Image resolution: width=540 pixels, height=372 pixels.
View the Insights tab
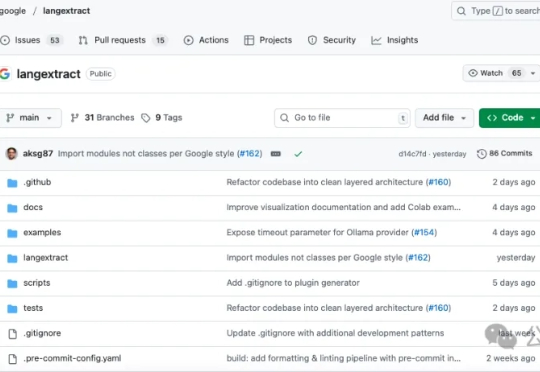pyautogui.click(x=395, y=40)
